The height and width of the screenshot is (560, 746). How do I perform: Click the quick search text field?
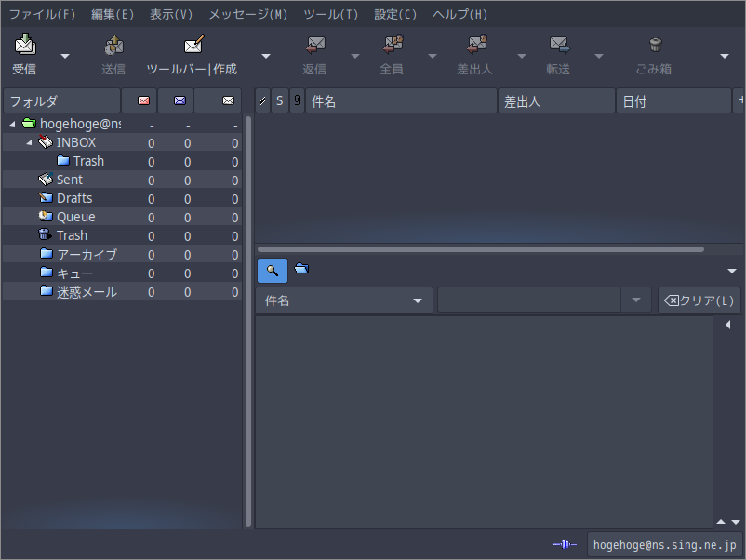[x=529, y=300]
